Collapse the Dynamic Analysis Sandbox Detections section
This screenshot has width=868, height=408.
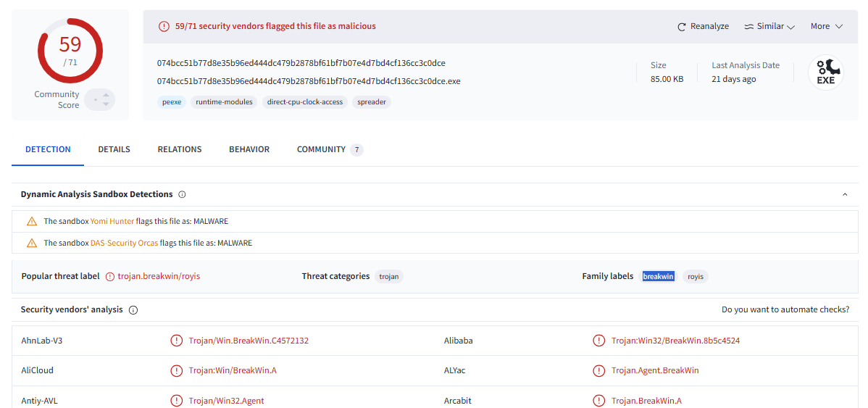[x=845, y=194]
